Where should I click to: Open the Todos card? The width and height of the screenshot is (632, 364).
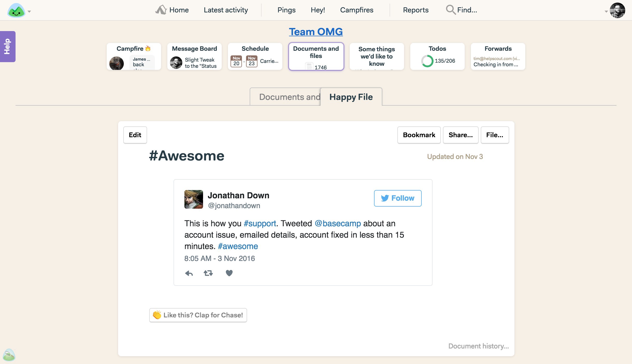coord(437,56)
